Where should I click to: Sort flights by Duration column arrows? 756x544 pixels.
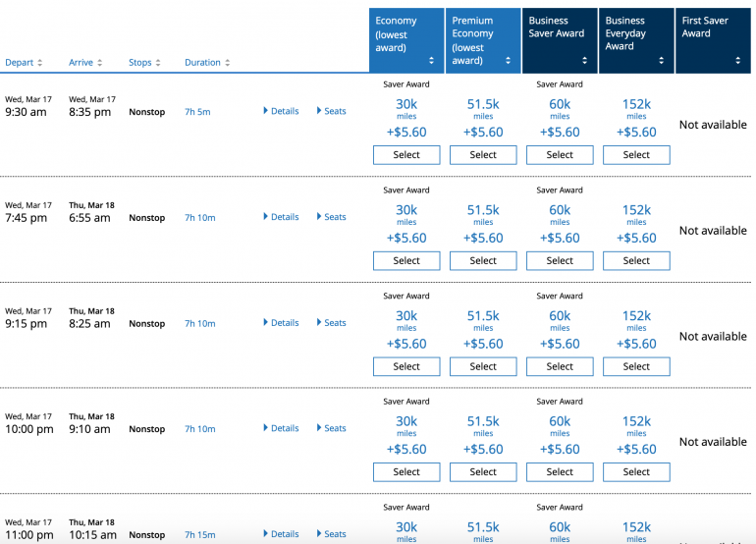tap(227, 63)
